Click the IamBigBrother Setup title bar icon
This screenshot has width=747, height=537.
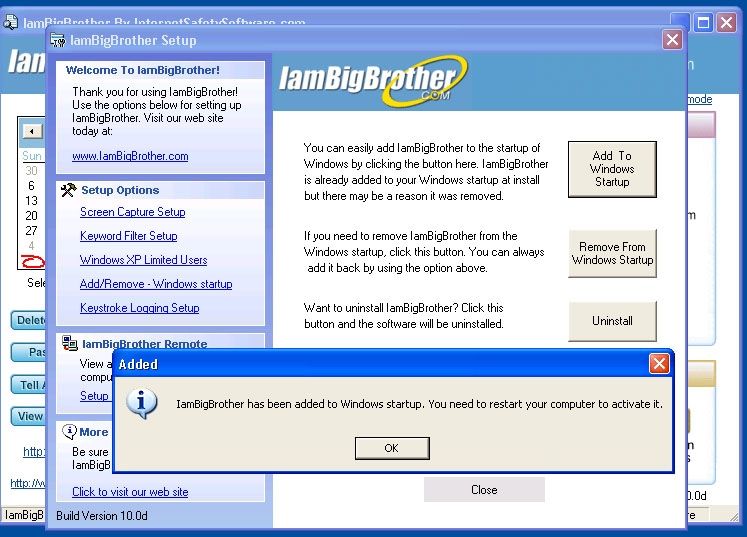pos(58,41)
